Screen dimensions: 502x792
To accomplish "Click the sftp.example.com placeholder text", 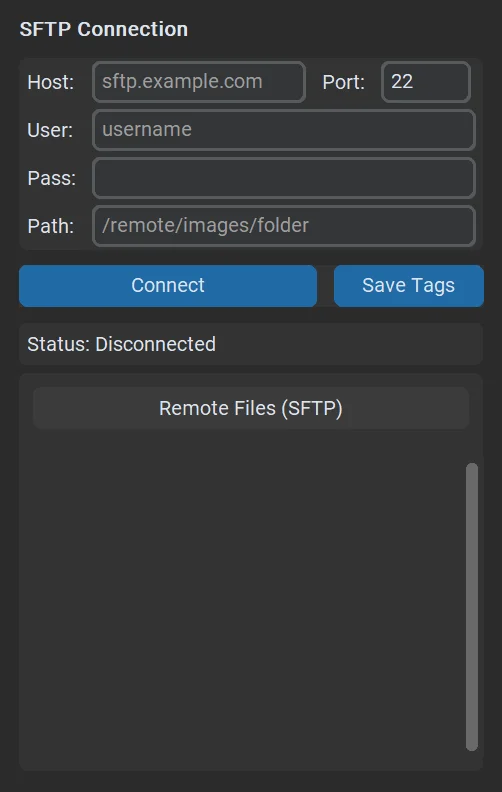I will click(x=182, y=82).
